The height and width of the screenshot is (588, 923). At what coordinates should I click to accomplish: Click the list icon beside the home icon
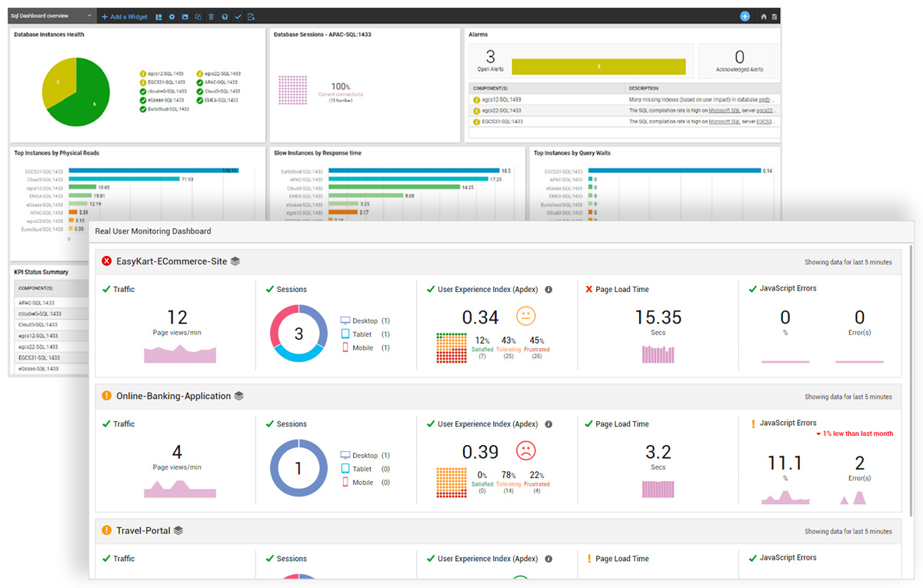[x=775, y=16]
